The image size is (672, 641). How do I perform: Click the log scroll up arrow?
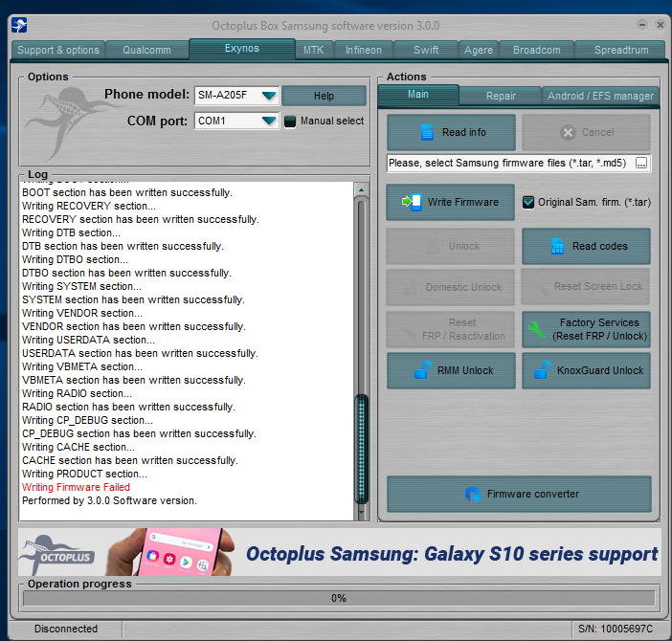[x=361, y=189]
